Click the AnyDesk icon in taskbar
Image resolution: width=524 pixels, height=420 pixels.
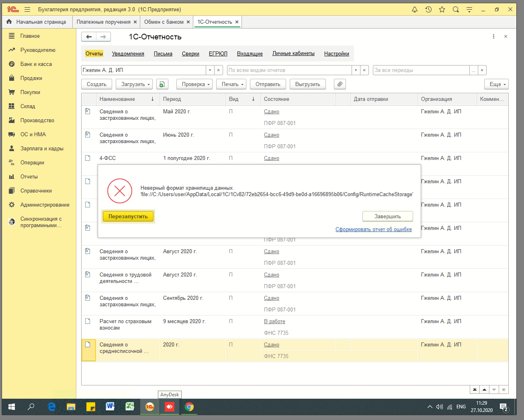(169, 407)
